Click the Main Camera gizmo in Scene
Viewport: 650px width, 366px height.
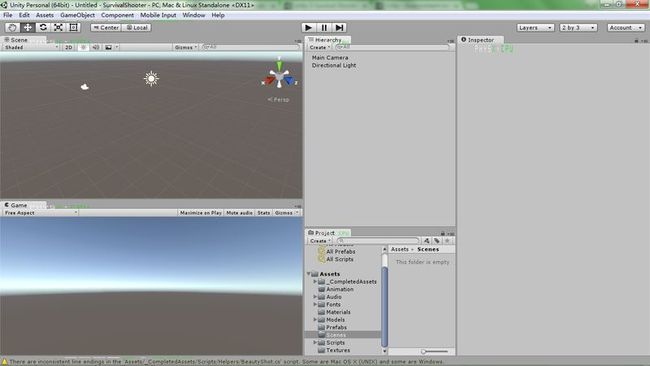(85, 87)
